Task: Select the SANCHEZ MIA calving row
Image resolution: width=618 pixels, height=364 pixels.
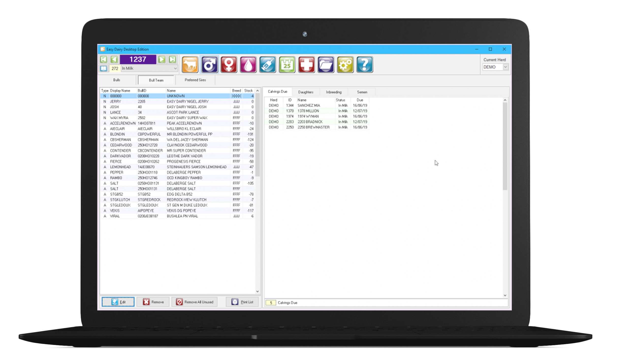Action: coord(316,105)
